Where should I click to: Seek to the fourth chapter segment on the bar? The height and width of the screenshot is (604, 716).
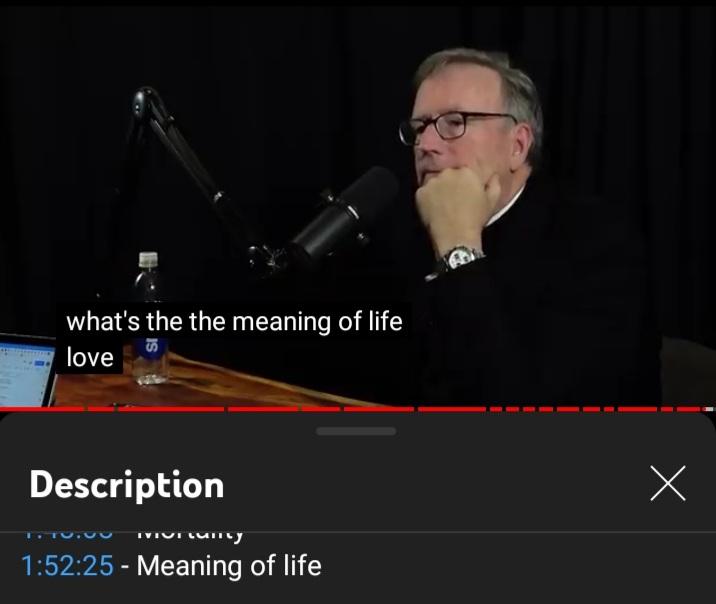click(x=263, y=409)
